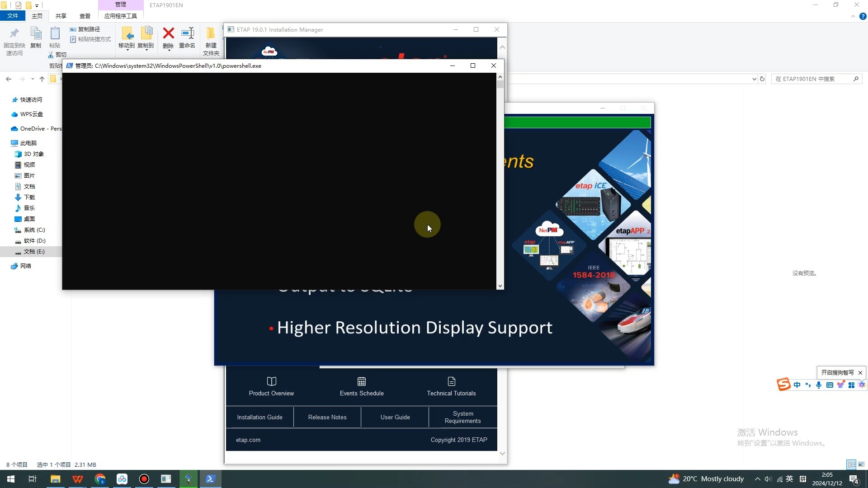Image resolution: width=868 pixels, height=488 pixels.
Task: Close the Sogou smart-write (开启搜狗智写) popup
Action: 860,373
